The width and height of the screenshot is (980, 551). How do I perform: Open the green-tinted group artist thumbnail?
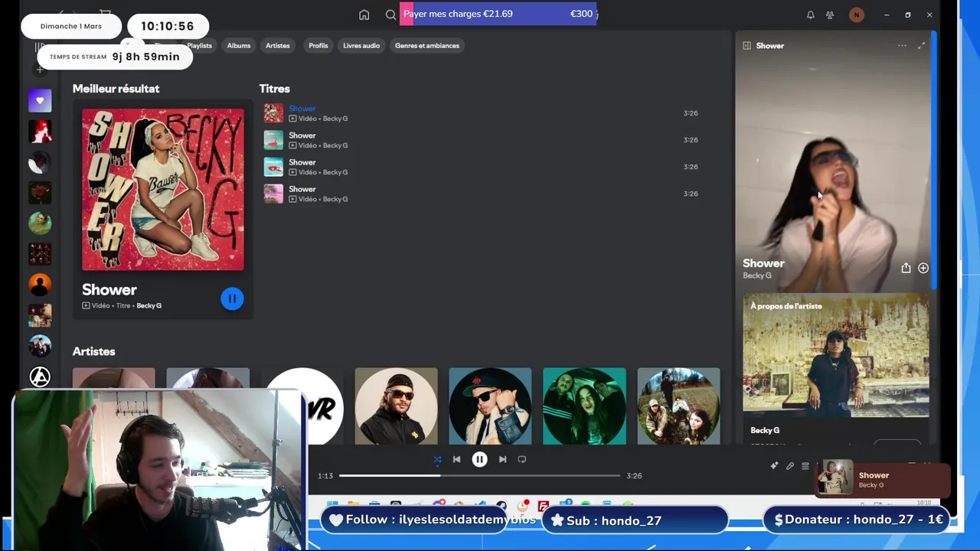click(584, 406)
